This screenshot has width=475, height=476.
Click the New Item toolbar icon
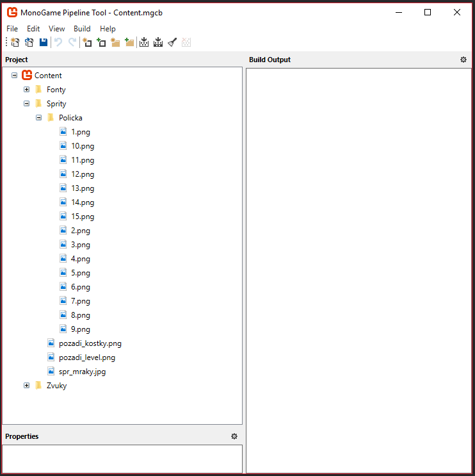click(x=87, y=42)
